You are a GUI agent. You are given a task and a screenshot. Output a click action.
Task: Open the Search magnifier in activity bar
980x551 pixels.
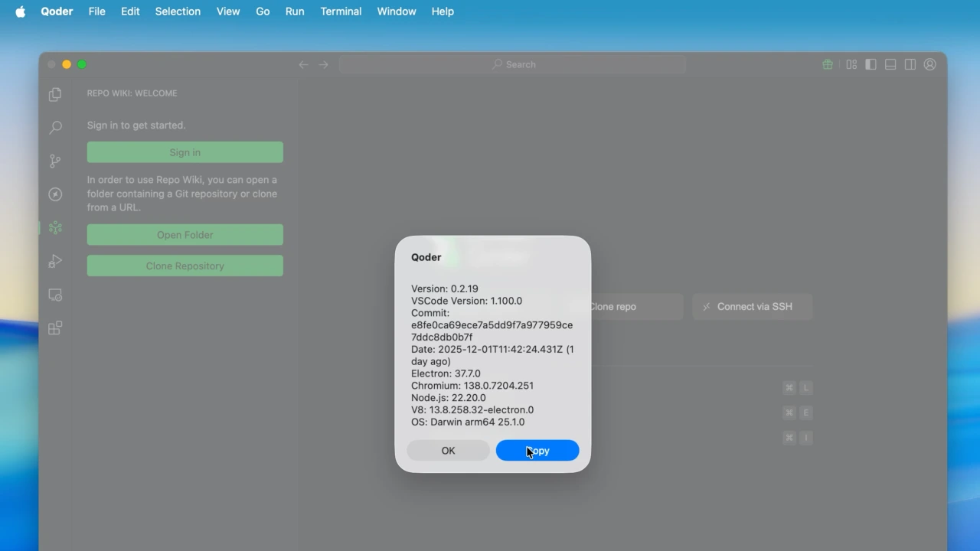click(x=55, y=128)
